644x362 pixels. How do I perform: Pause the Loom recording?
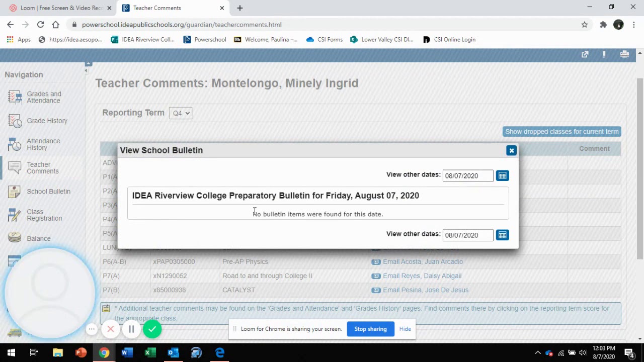[131, 329]
